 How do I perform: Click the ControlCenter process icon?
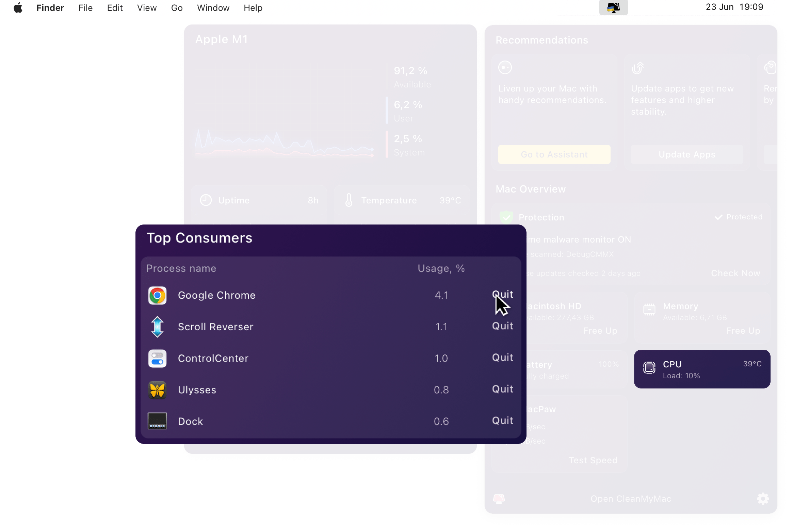157,359
